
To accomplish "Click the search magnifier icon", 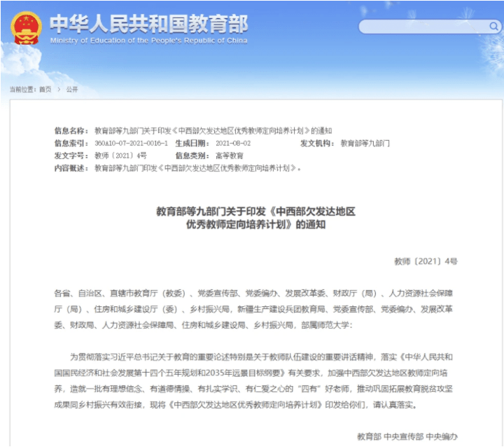I will tap(493, 27).
